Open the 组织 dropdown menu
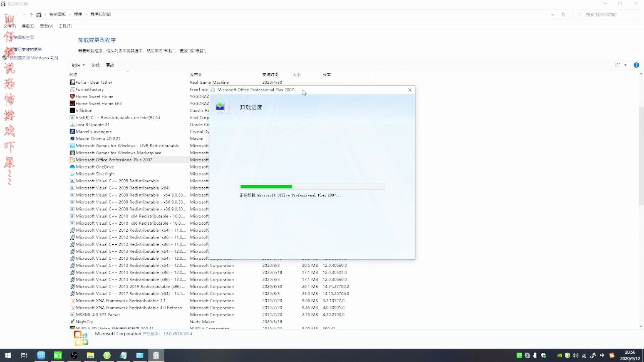Image resolution: width=644 pixels, height=362 pixels. [x=78, y=65]
